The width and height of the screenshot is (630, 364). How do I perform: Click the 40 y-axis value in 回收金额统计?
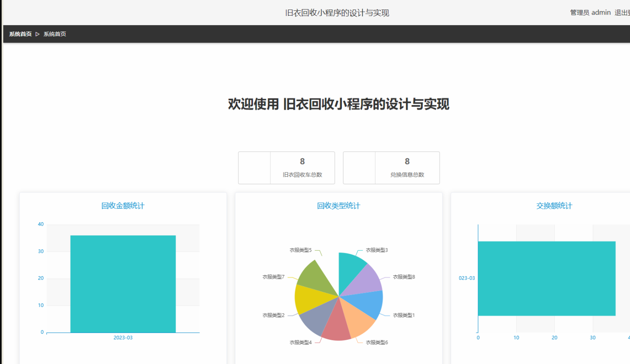click(x=41, y=224)
